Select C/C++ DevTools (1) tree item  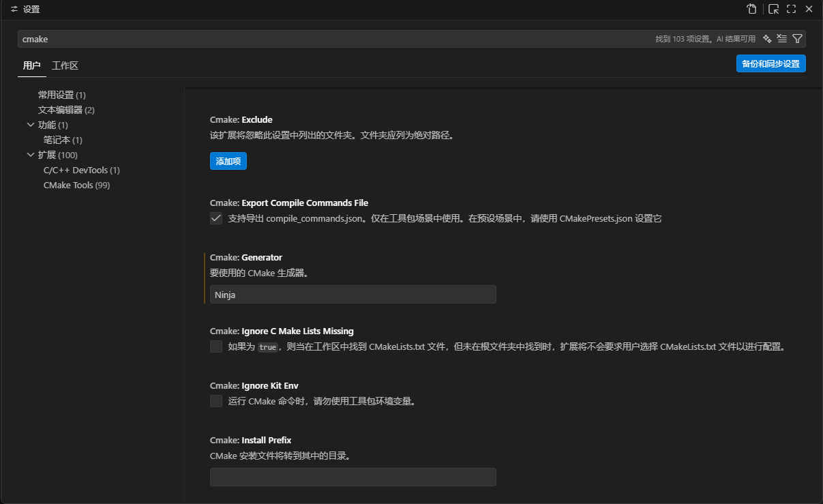(81, 170)
